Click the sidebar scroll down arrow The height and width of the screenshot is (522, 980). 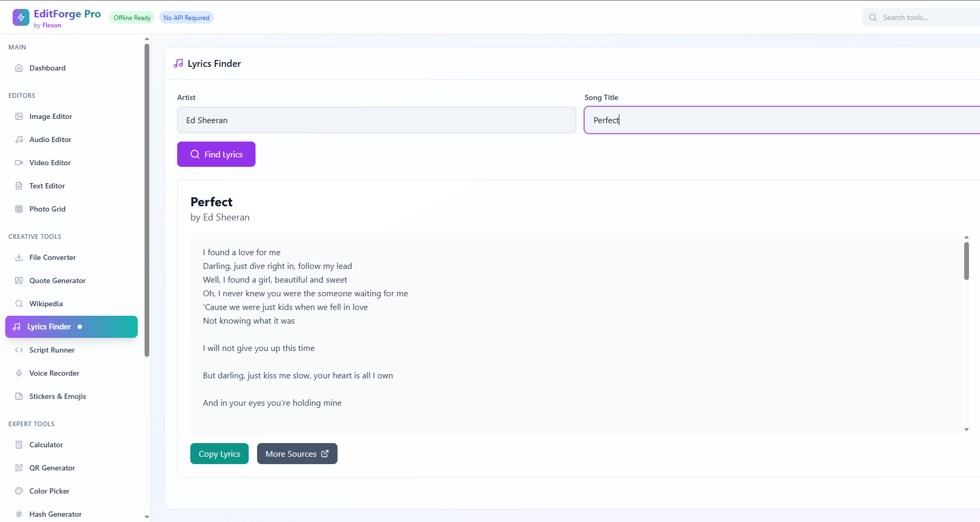point(147,517)
